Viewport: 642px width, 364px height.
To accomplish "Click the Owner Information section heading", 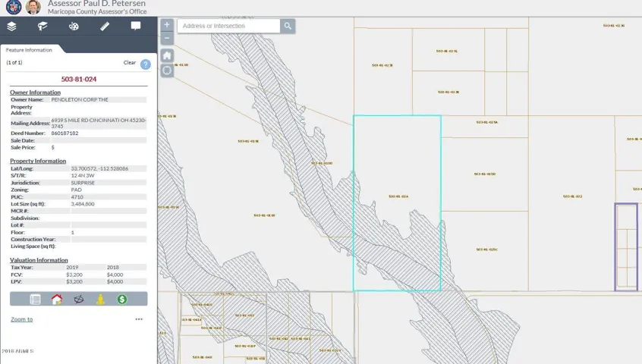I will tap(35, 93).
